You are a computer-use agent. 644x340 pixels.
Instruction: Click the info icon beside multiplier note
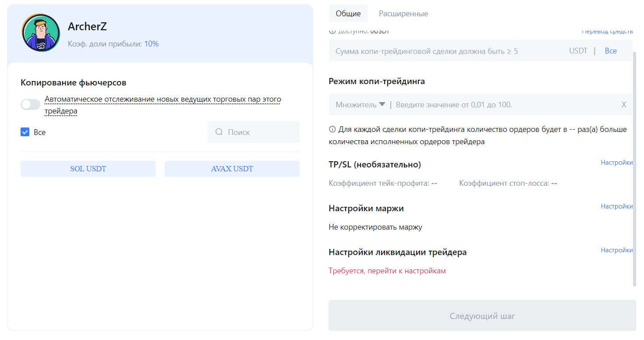point(332,130)
